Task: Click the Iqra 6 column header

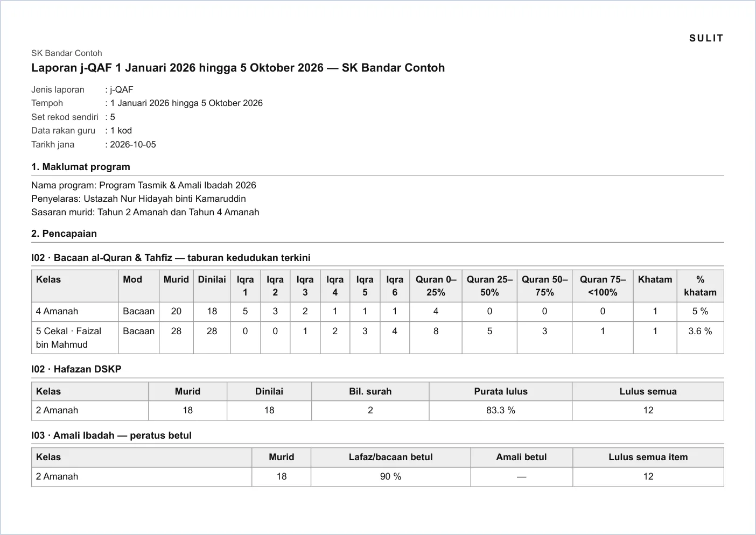Action: [x=395, y=286]
